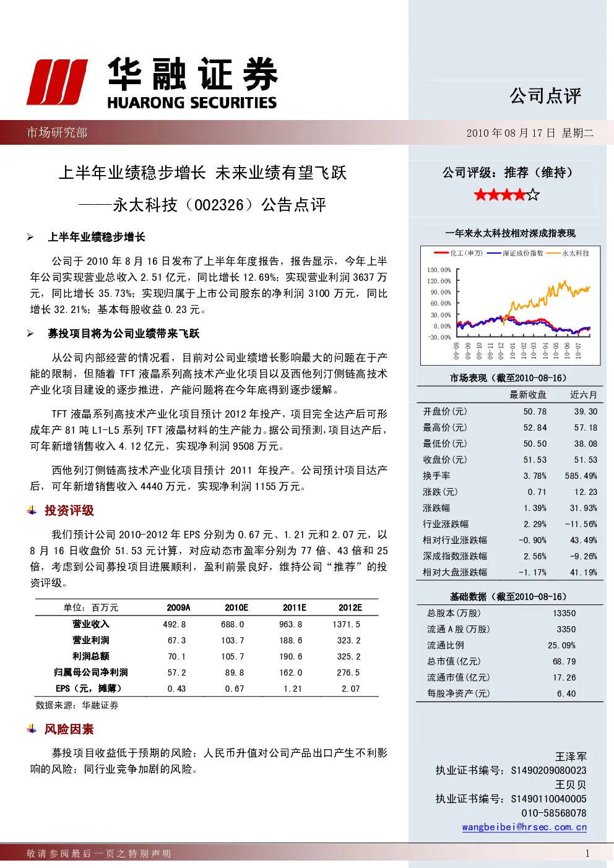Click the analyst name 王泽军
Image resolution: width=614 pixels, height=868 pixels.
point(571,757)
